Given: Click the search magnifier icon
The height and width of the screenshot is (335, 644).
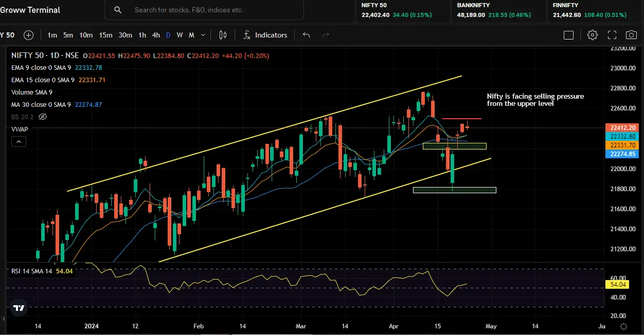Looking at the screenshot, I should click(118, 10).
